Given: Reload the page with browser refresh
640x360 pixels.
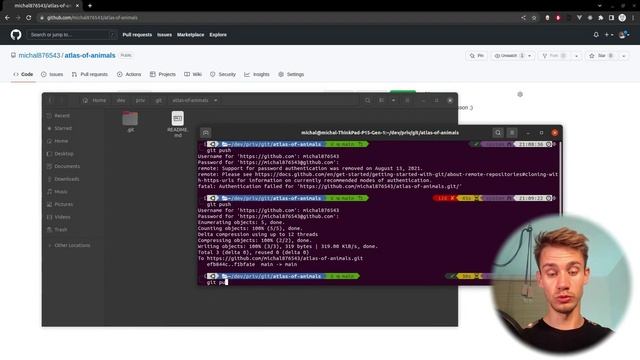Looking at the screenshot, I should coord(29,18).
